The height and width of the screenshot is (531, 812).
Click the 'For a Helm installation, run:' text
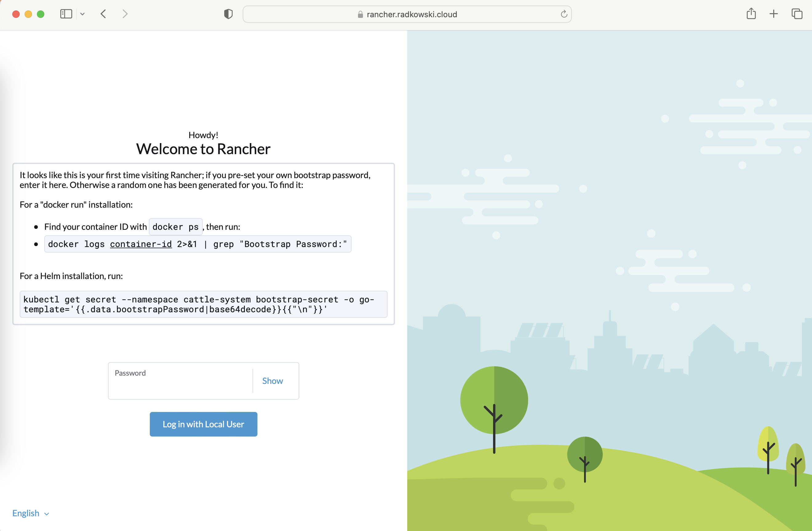pyautogui.click(x=71, y=276)
